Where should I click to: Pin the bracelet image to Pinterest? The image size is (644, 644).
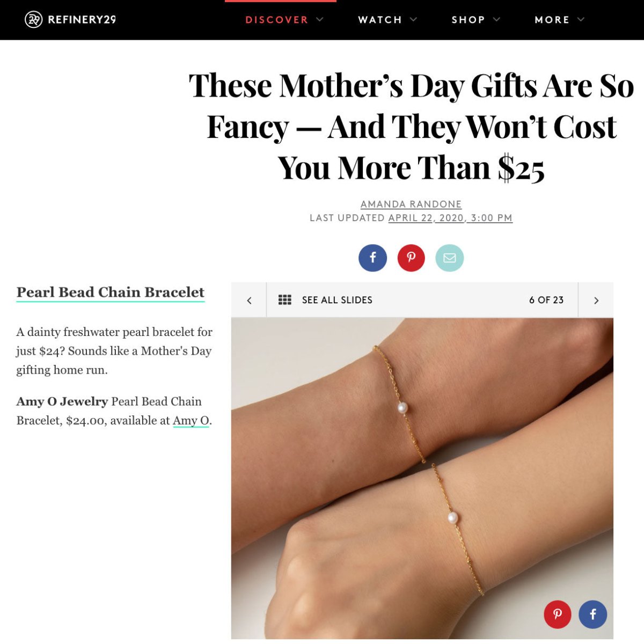[558, 614]
